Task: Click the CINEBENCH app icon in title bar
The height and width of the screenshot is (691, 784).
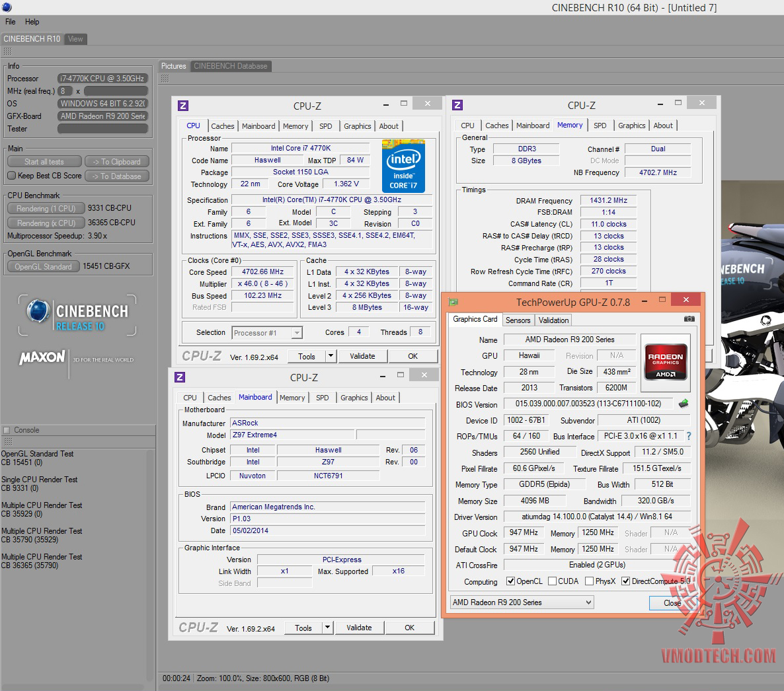Action: [x=7, y=7]
